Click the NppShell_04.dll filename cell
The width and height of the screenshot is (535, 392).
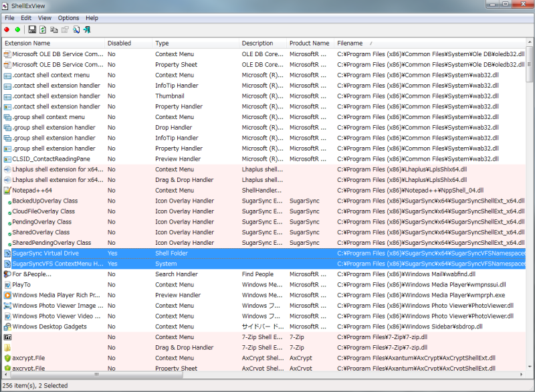coord(410,191)
